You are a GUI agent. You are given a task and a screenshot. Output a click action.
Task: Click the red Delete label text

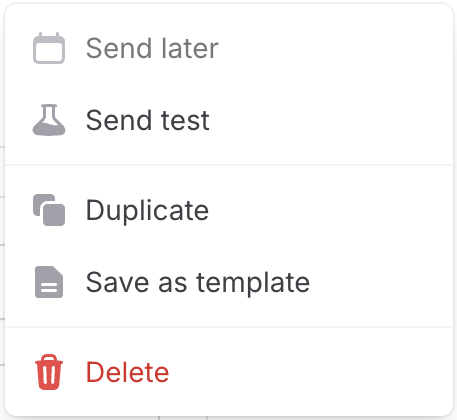(127, 372)
